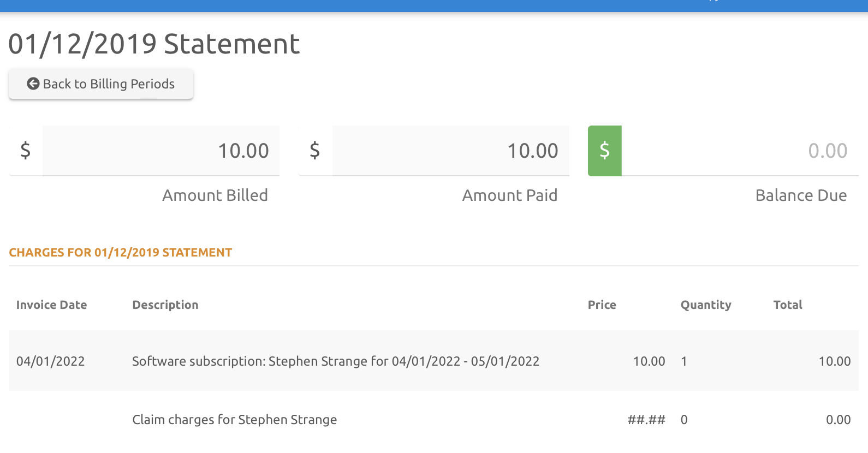
Task: Click the dollar icon beside Amount Billed
Action: tap(26, 150)
